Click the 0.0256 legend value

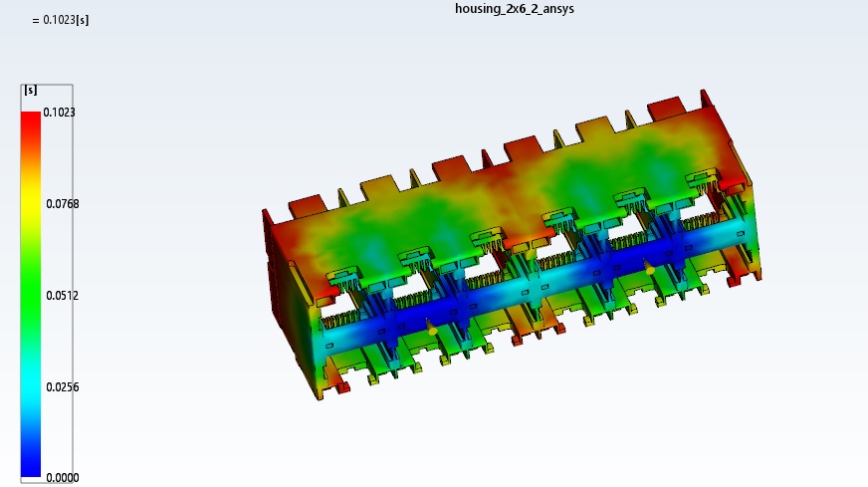click(x=62, y=386)
